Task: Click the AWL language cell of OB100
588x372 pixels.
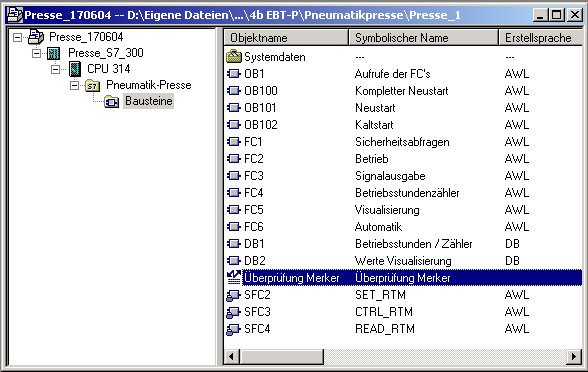Action: pyautogui.click(x=517, y=91)
